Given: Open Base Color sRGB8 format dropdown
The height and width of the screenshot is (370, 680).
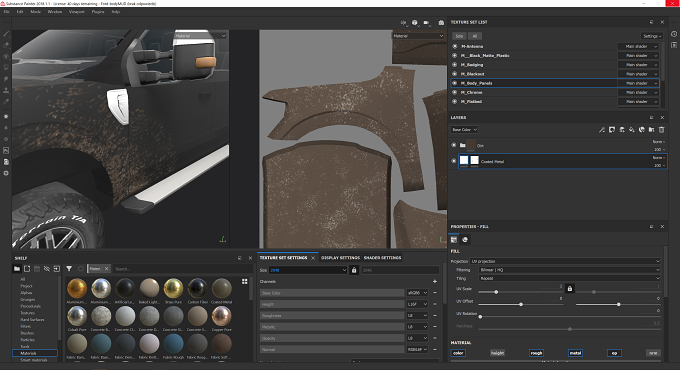Looking at the screenshot, I should [x=417, y=293].
